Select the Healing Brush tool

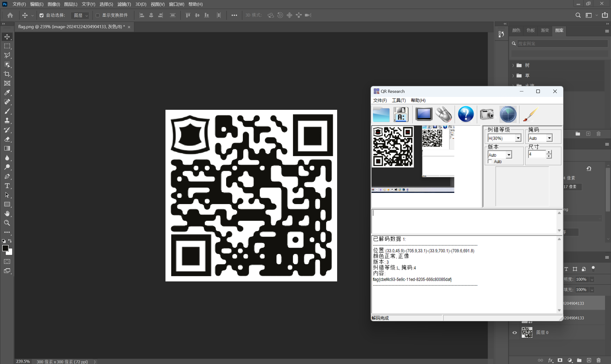point(7,102)
